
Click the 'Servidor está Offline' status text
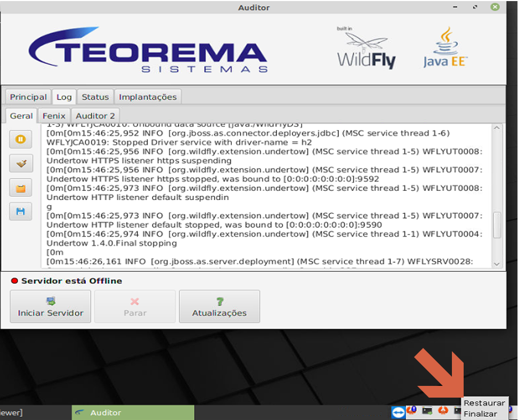point(72,281)
